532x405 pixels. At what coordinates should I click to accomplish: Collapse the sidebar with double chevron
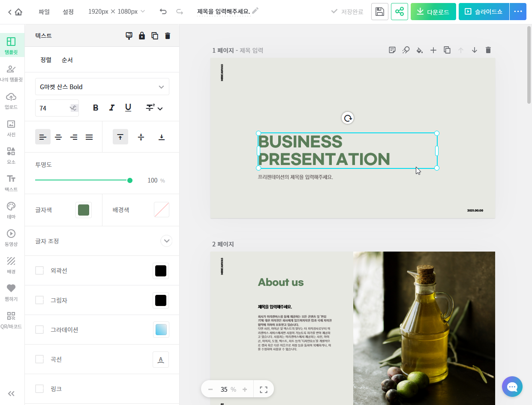click(11, 394)
